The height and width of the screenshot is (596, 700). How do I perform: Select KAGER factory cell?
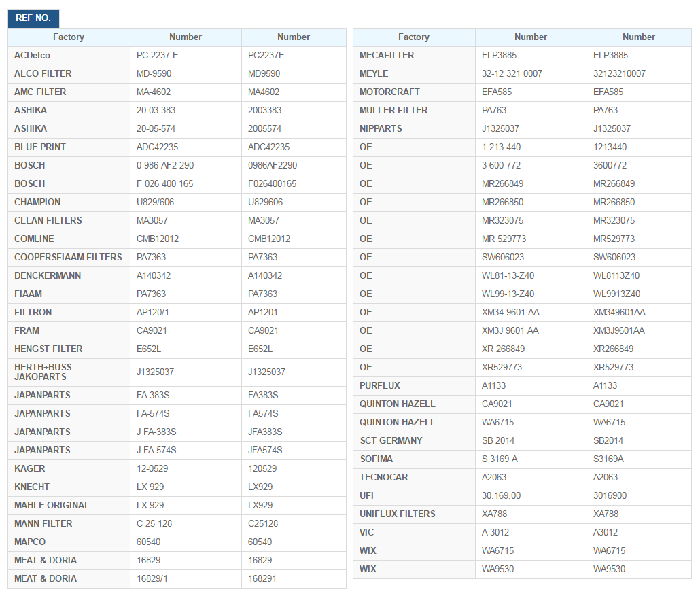coord(69,469)
